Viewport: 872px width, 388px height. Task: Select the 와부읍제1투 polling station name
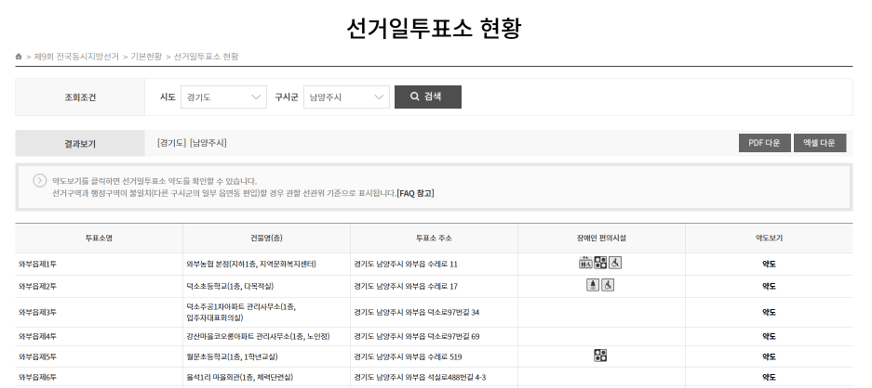pyautogui.click(x=37, y=264)
